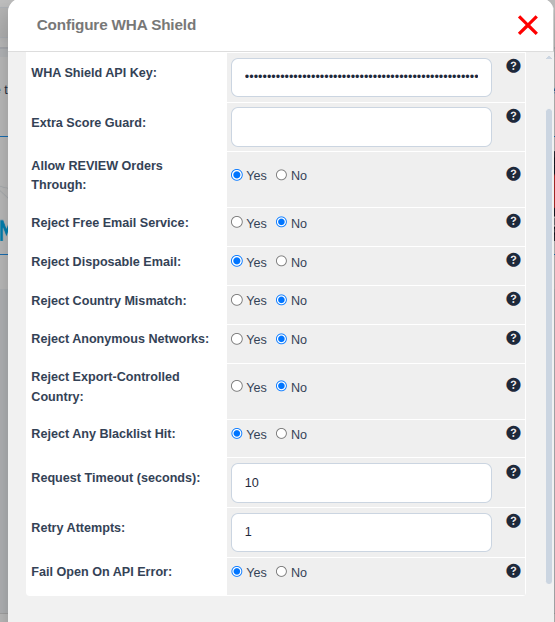View help for Fail Open On API Error
555x622 pixels.
pos(513,571)
